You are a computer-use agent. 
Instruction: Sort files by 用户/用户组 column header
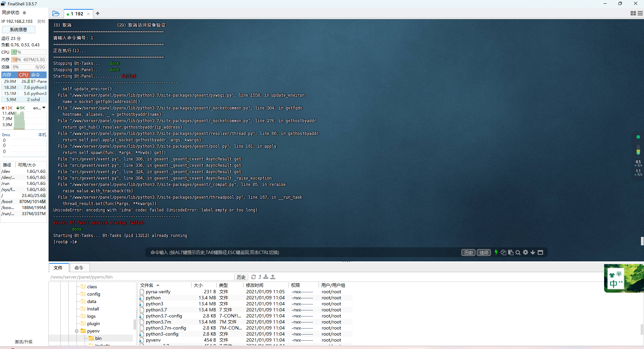coord(336,285)
